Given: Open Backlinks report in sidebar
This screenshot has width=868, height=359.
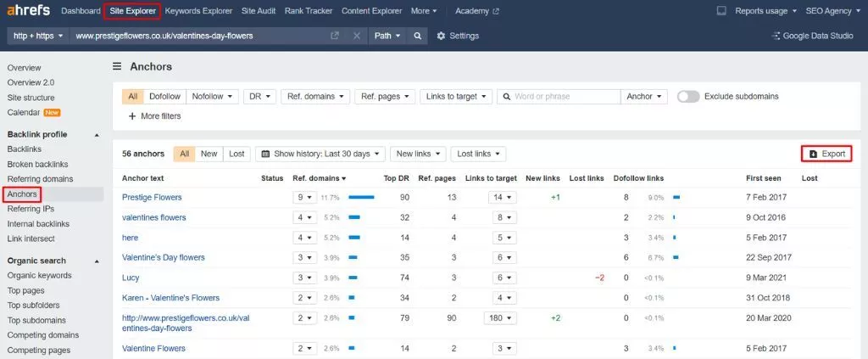Looking at the screenshot, I should [x=24, y=149].
